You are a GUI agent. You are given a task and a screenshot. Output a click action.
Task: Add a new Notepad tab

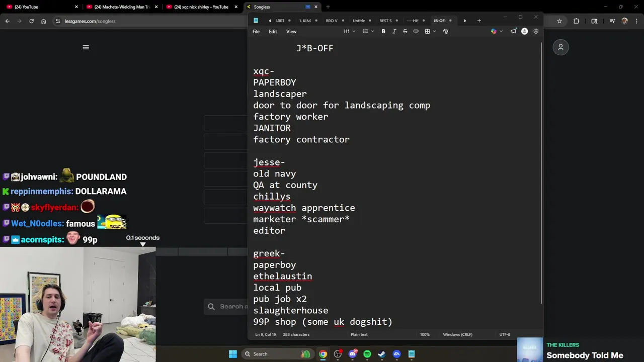479,21
